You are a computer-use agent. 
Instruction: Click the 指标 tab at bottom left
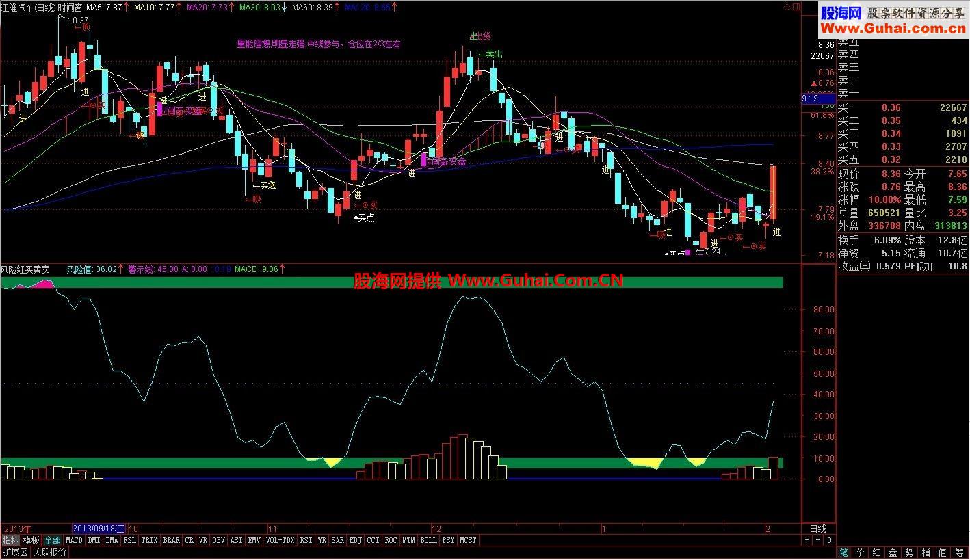[x=11, y=540]
